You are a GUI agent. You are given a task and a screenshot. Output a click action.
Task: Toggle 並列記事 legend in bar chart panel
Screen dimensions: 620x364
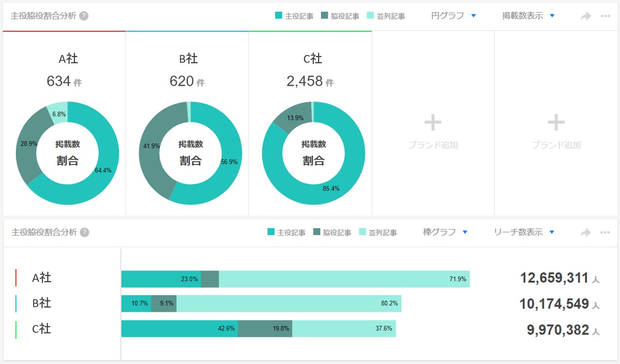click(377, 233)
